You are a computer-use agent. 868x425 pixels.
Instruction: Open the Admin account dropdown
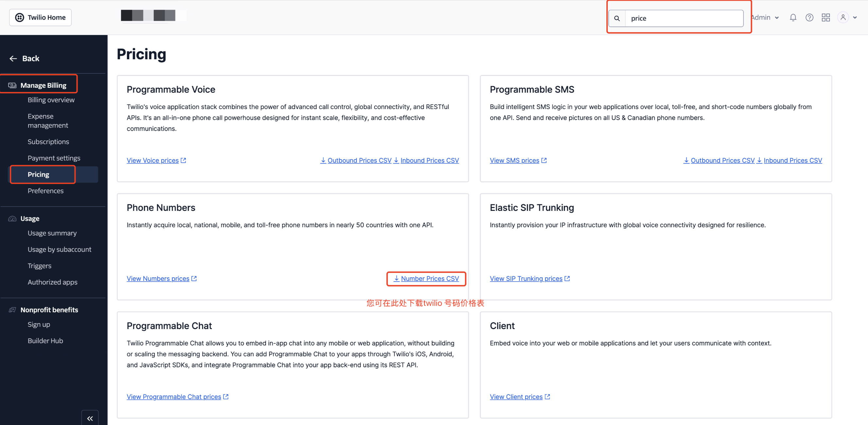(x=764, y=18)
